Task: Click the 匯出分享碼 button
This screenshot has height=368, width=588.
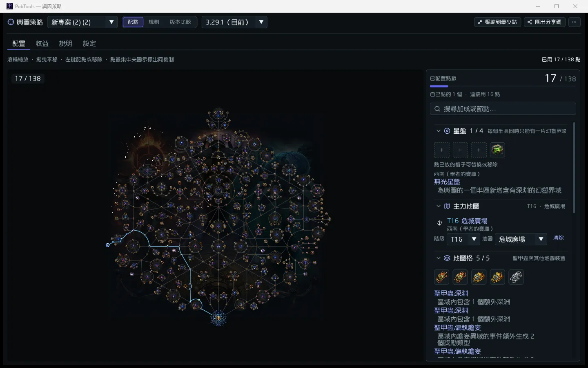Action: (545, 22)
